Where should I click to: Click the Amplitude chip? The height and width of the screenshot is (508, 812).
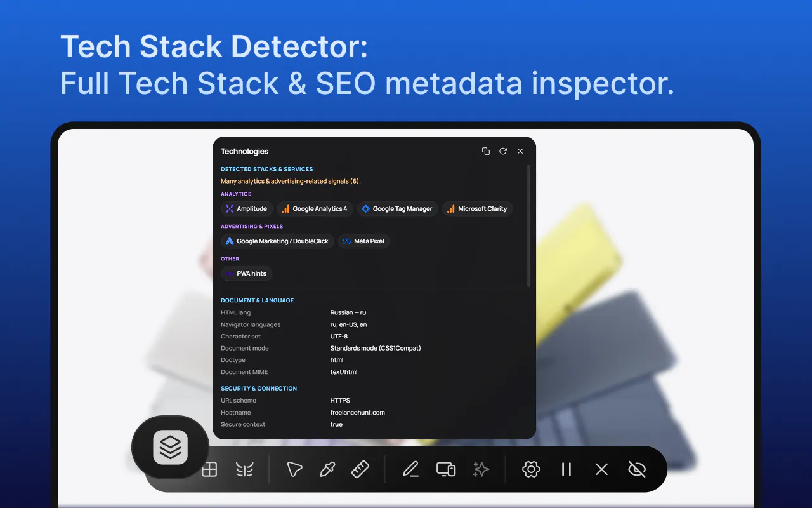click(247, 209)
